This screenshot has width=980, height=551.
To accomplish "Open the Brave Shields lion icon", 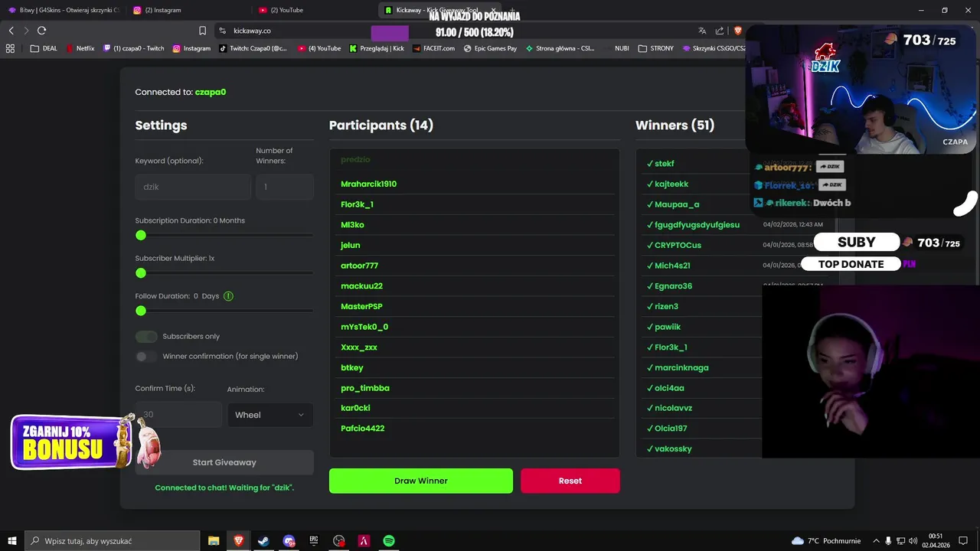I will coord(738,31).
